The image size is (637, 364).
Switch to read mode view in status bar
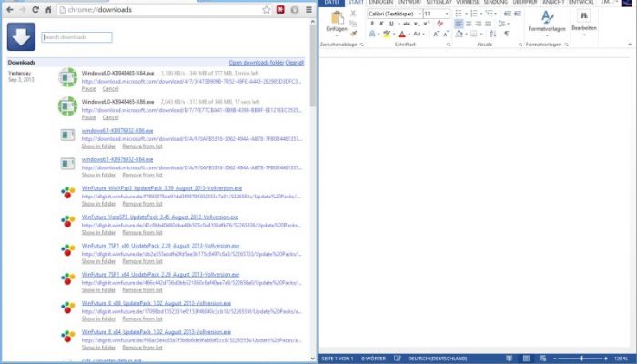pos(509,359)
